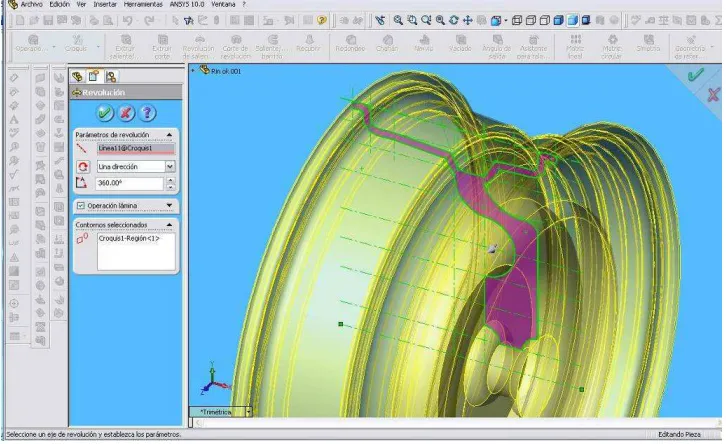Enable the Operación lámina checkbox
This screenshot has width=726, height=444.
[x=81, y=206]
